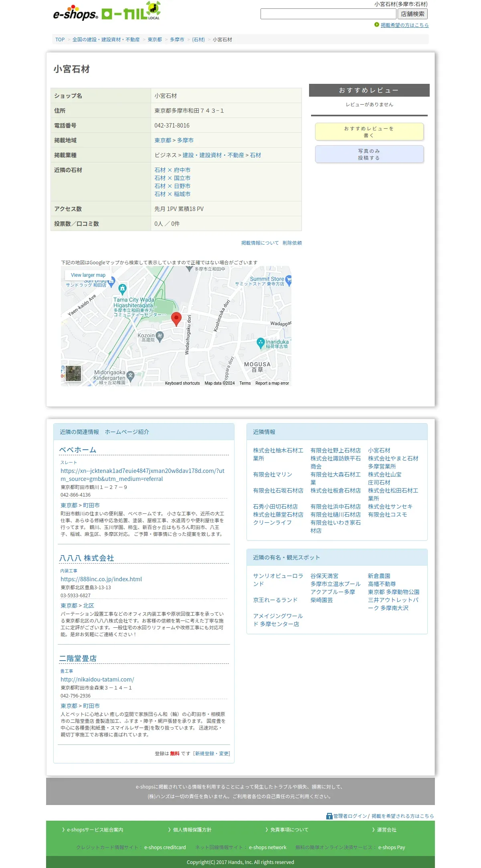The width and height of the screenshot is (481, 868).
Task: Click the lock icon beside 管理者ログイン
Action: tap(329, 816)
